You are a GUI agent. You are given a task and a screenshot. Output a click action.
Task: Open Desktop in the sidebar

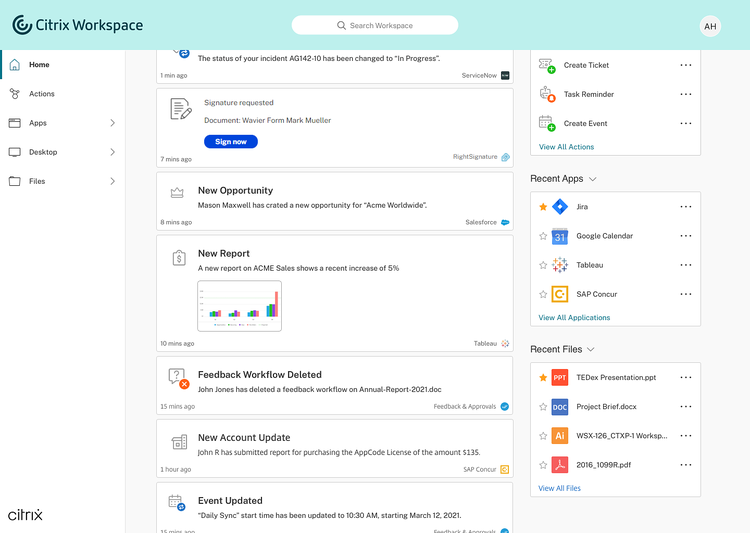(x=63, y=152)
